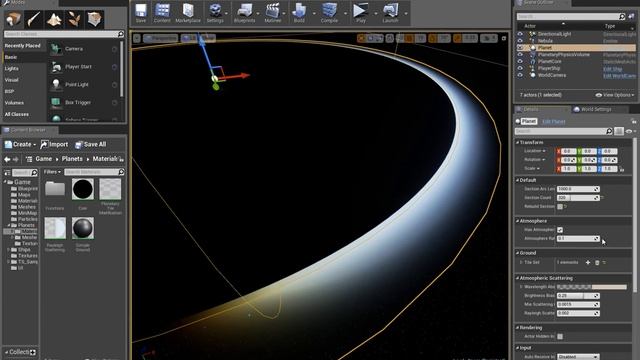This screenshot has height=360, width=640.
Task: Uncheck the Has Atmosphere checkbox
Action: pos(560,230)
